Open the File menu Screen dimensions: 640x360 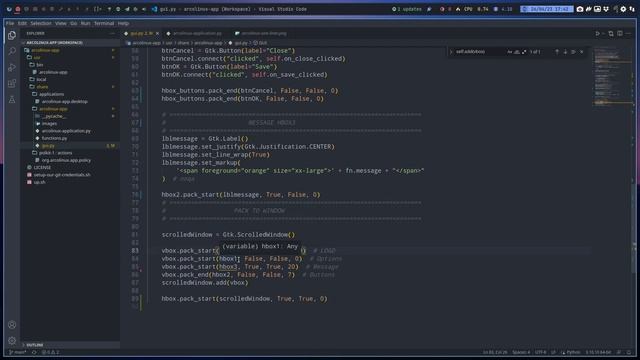pos(10,23)
